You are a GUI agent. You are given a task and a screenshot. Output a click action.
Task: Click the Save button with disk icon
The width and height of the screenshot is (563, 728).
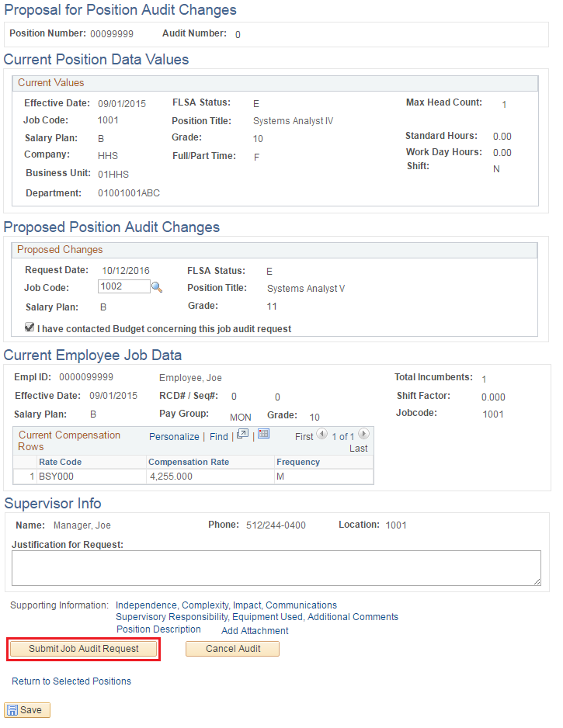(27, 710)
